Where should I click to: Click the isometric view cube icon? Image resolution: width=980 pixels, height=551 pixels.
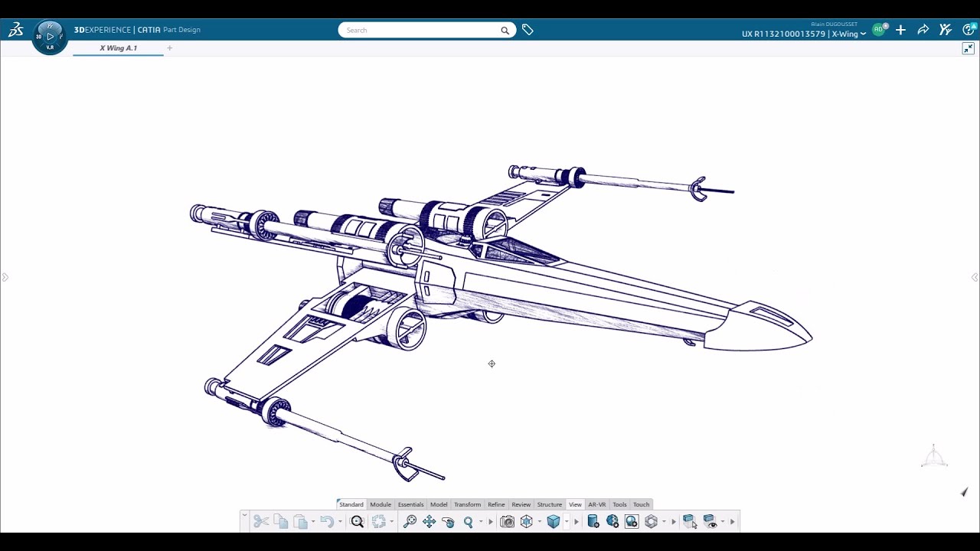click(x=527, y=522)
